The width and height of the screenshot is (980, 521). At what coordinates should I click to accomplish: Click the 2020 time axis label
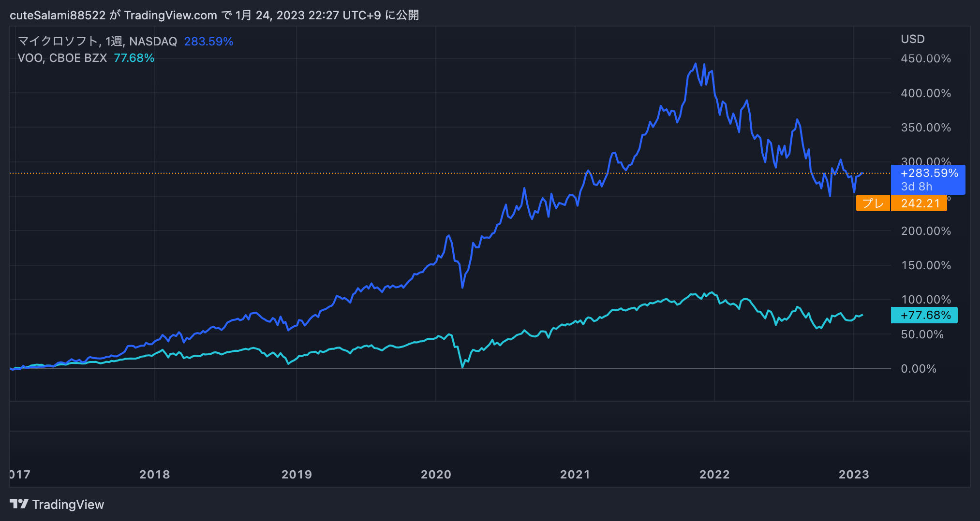click(x=436, y=475)
